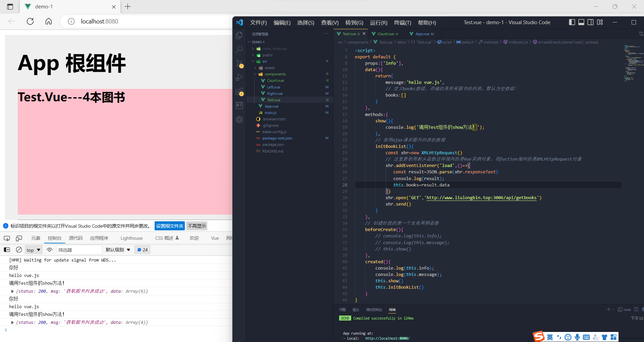This screenshot has height=342, width=644.
Task: Switch to DevTools 元素 tab
Action: tap(36, 238)
